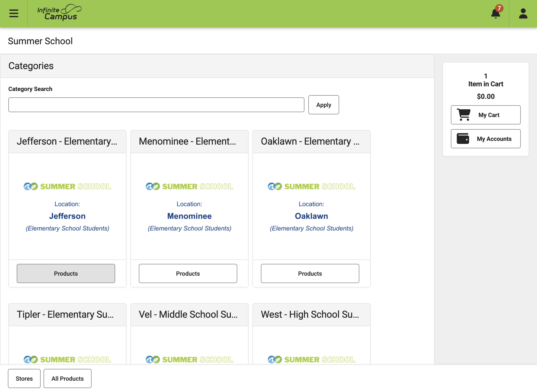Apply the category search filter
Screen dimensions: 537x392
(x=324, y=105)
